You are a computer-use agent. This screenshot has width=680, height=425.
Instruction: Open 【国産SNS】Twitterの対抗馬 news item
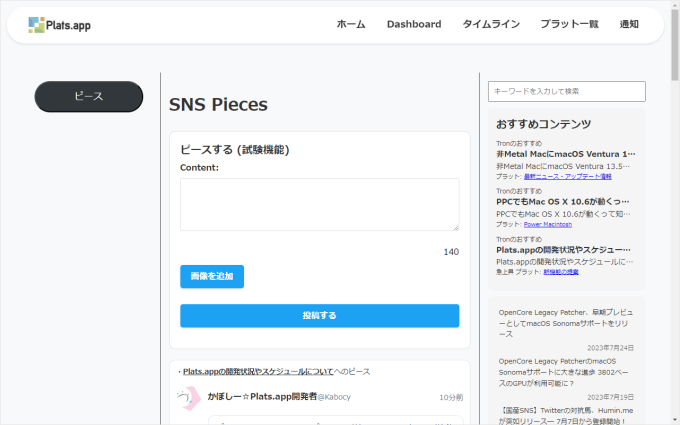tap(566, 415)
